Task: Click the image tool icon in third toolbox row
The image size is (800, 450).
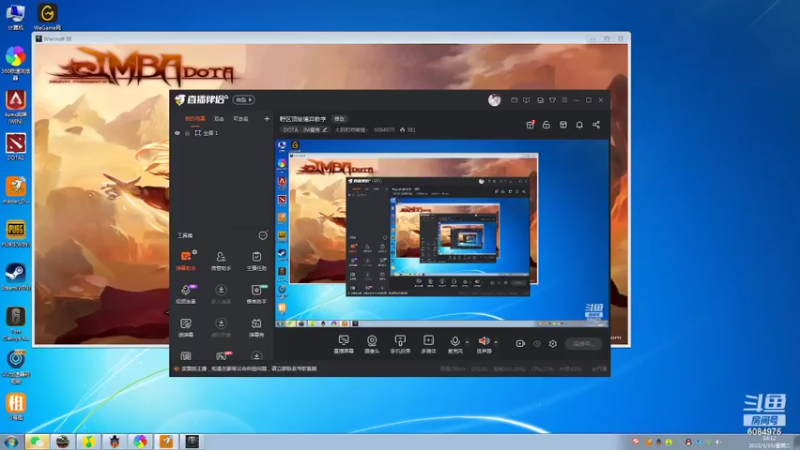Action: point(186,323)
